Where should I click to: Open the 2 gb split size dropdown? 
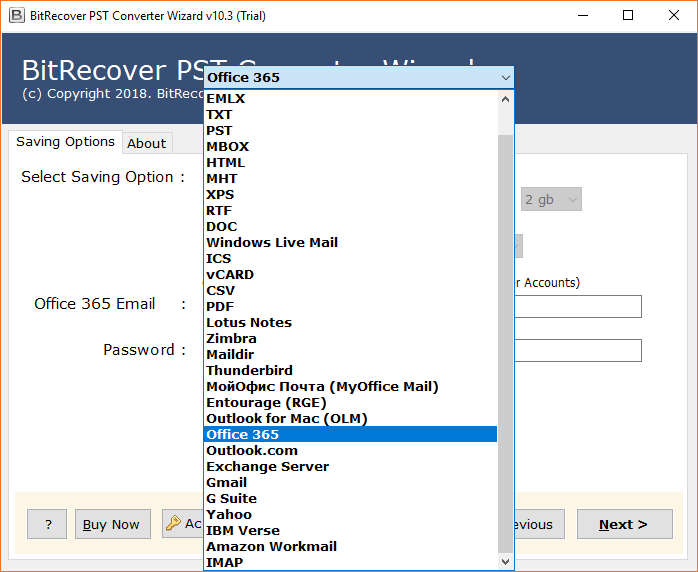pos(551,199)
